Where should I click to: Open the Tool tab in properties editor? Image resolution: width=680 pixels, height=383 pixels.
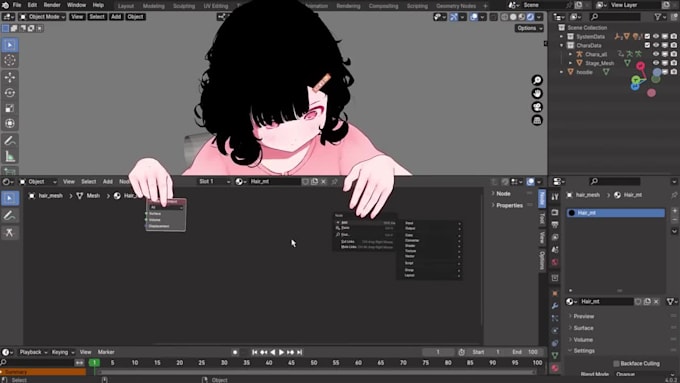(x=555, y=197)
